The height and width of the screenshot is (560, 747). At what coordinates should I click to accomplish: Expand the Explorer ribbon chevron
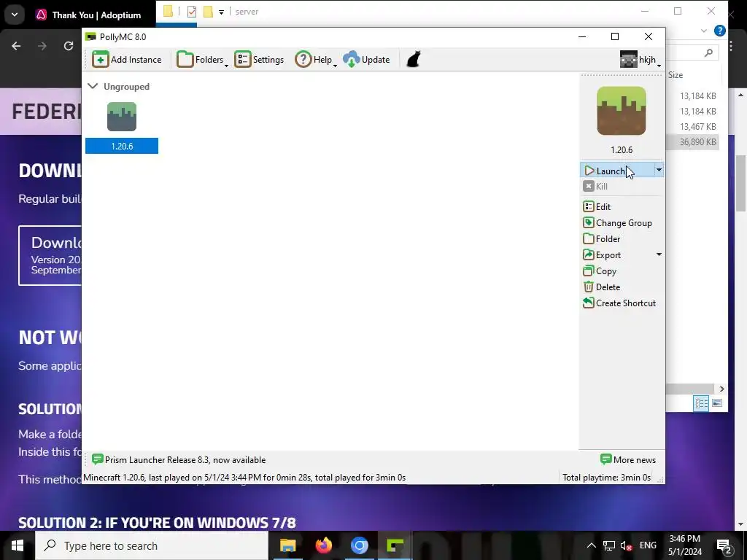[704, 31]
